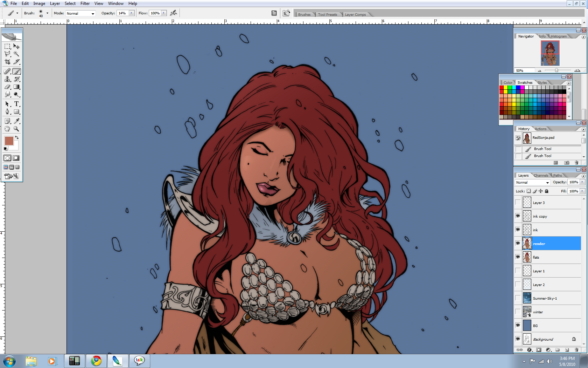Viewport: 588px width, 368px height.
Task: Select the Rectangle shape tool
Action: (16, 111)
